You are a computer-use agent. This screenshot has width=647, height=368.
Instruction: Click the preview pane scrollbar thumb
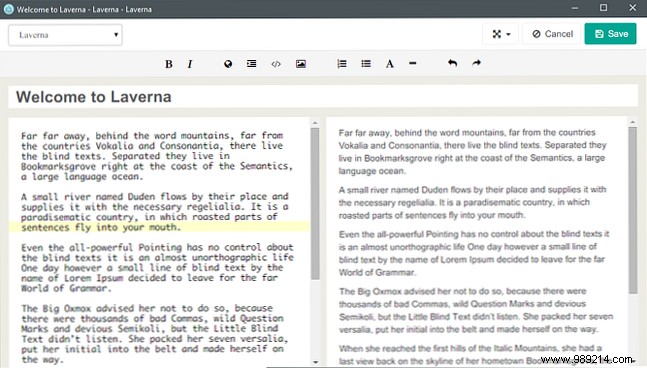633,210
